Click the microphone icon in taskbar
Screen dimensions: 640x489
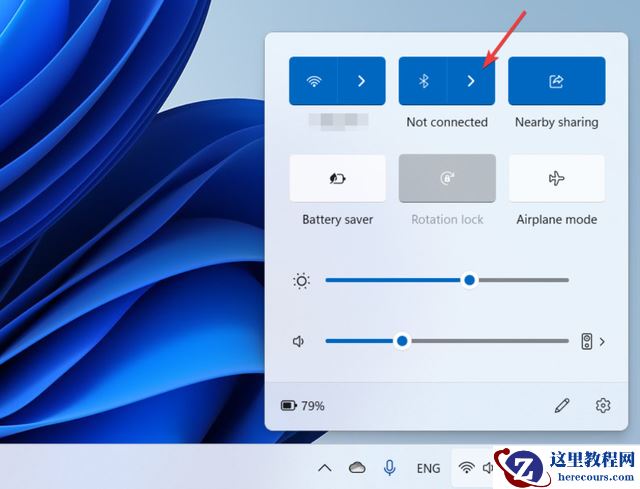[x=390, y=468]
